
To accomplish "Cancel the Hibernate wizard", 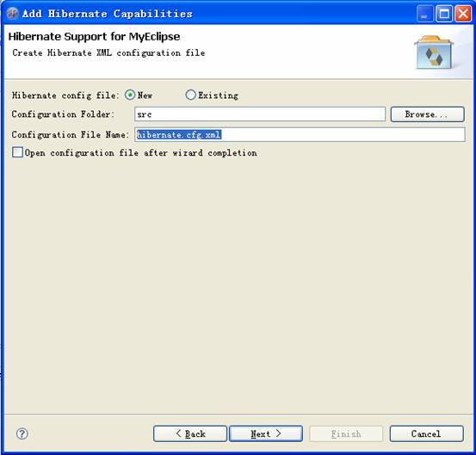I will [x=427, y=433].
